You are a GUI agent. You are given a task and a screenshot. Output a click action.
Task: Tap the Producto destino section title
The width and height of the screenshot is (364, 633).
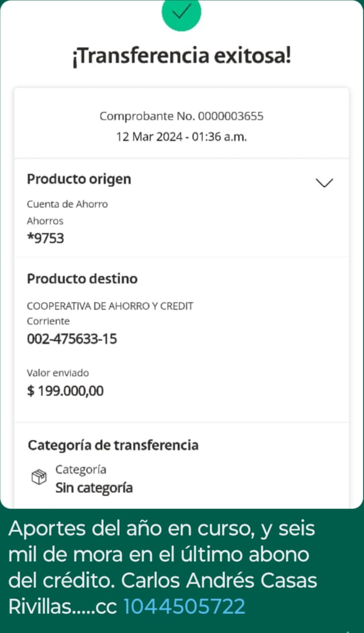tap(82, 279)
